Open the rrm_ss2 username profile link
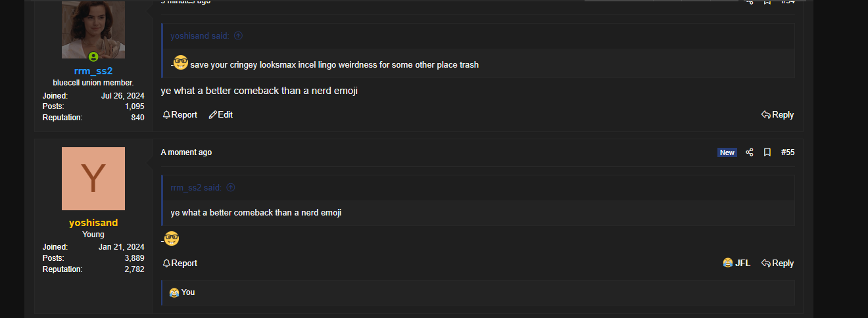 [x=93, y=71]
